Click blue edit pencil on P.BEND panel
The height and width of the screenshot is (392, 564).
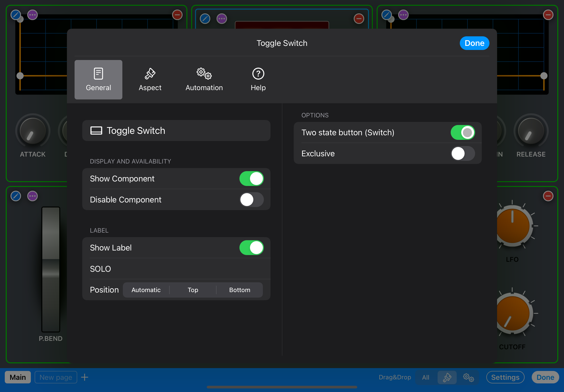click(16, 196)
